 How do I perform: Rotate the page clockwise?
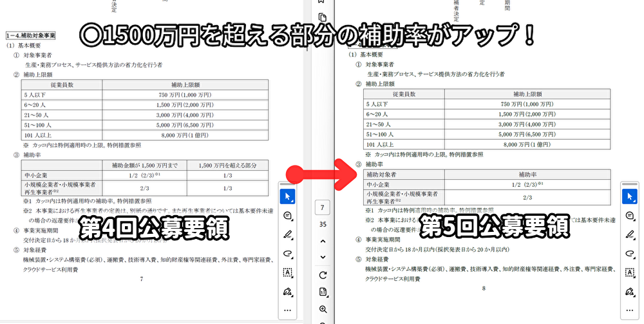pyautogui.click(x=323, y=275)
